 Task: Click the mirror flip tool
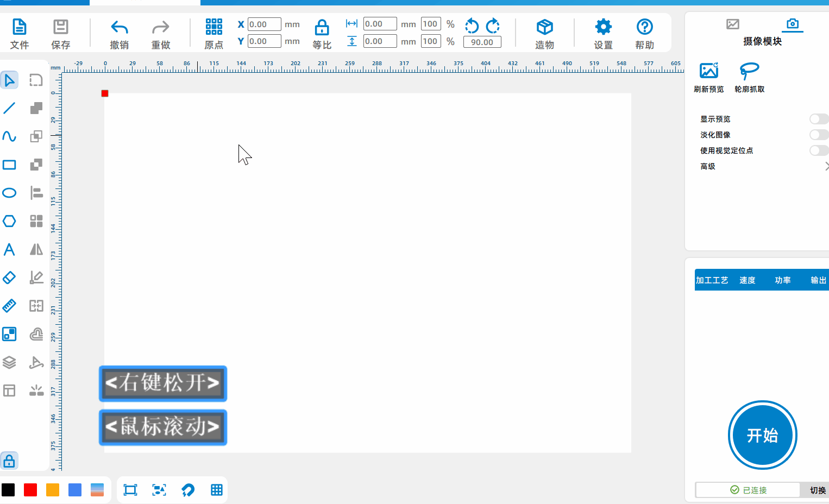pyautogui.click(x=36, y=249)
